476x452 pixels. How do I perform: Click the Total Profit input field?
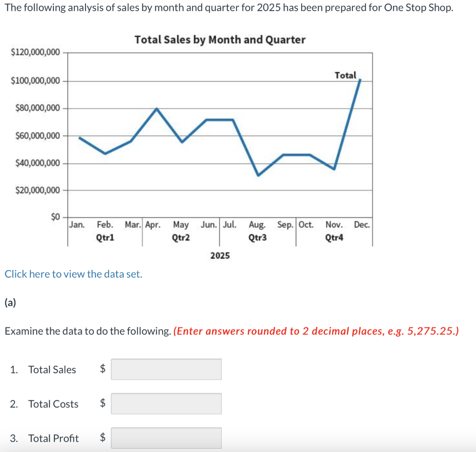click(x=166, y=438)
